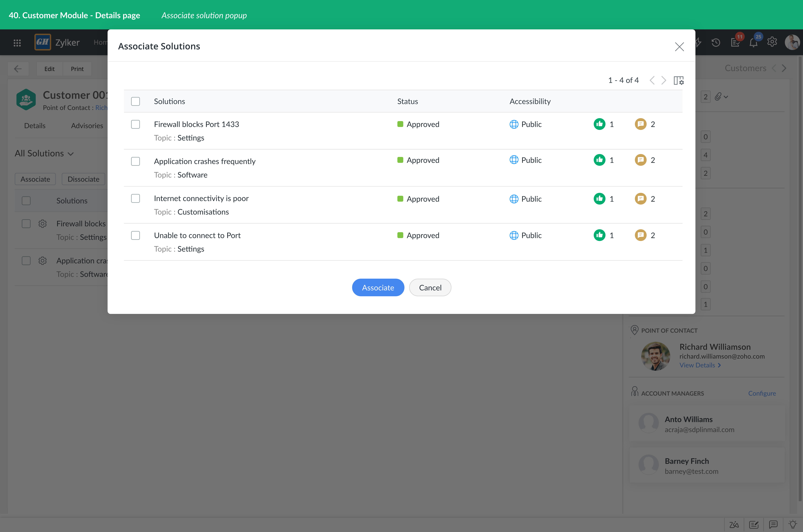Click the Edit button on customer page
The height and width of the screenshot is (532, 803).
(x=49, y=69)
